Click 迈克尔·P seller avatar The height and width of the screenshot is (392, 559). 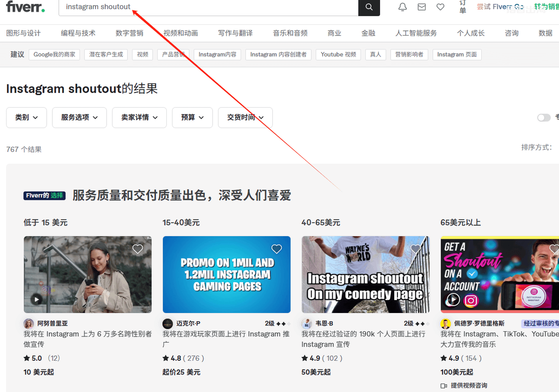click(167, 323)
